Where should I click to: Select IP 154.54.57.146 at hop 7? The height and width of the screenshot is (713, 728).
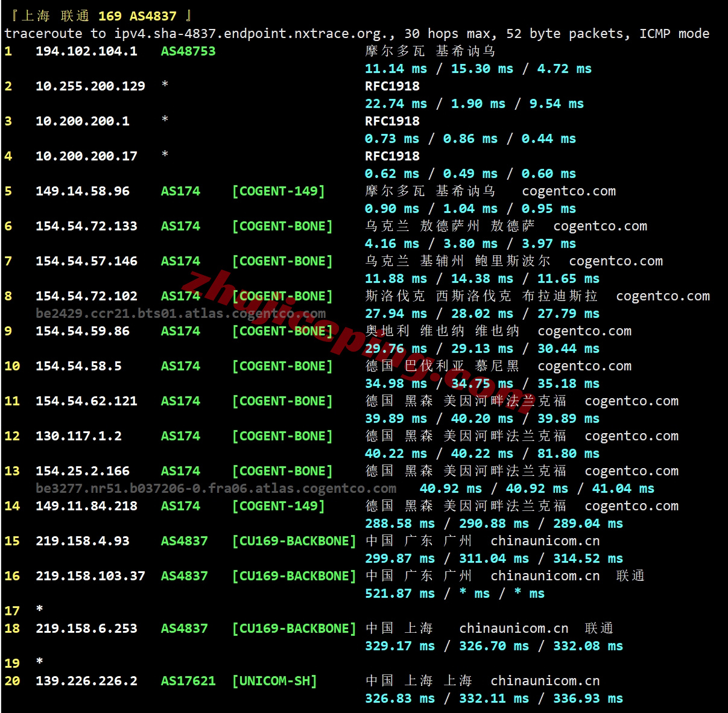(86, 261)
